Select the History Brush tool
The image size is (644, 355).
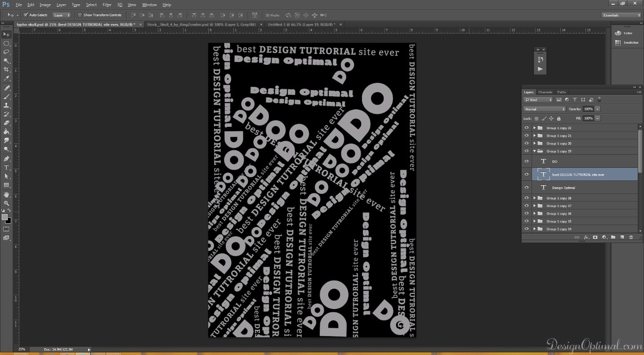pos(6,114)
